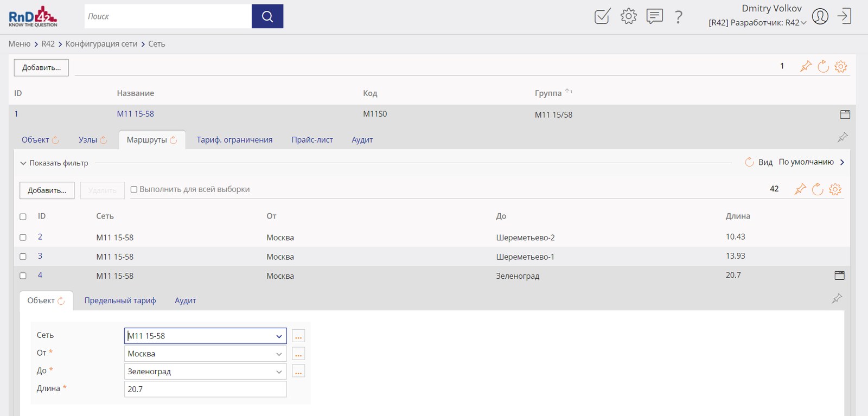Switch to Тариф. ограничения tab
The width and height of the screenshot is (868, 416).
pyautogui.click(x=234, y=140)
